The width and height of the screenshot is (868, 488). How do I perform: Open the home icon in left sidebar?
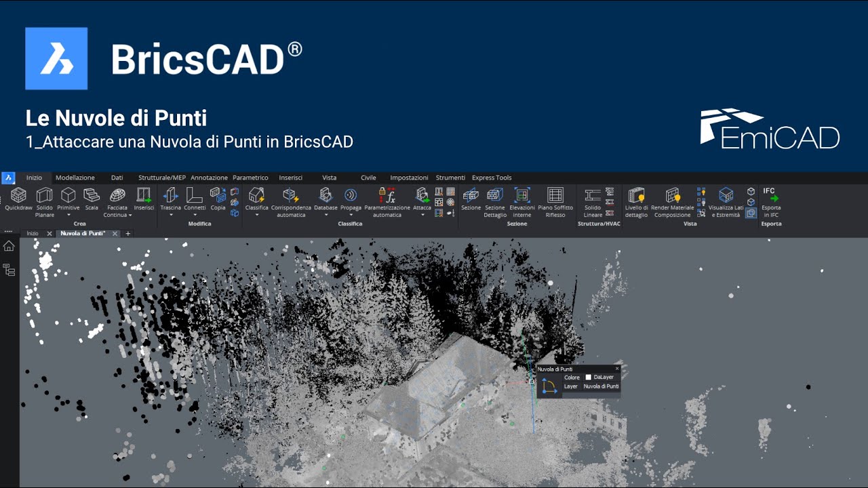point(9,246)
